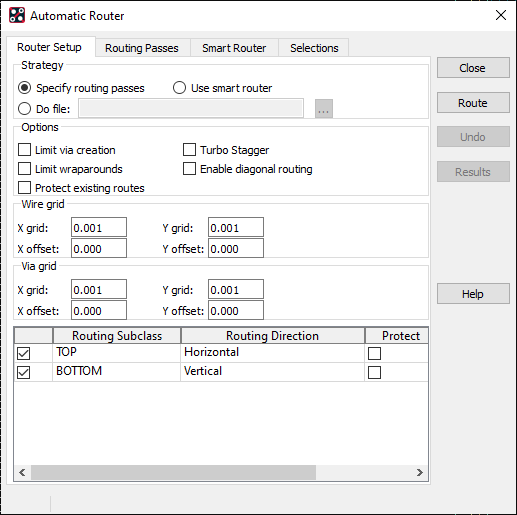This screenshot has width=517, height=515.
Task: Toggle Protect checkbox for BOTTOM layer
Action: click(x=374, y=372)
